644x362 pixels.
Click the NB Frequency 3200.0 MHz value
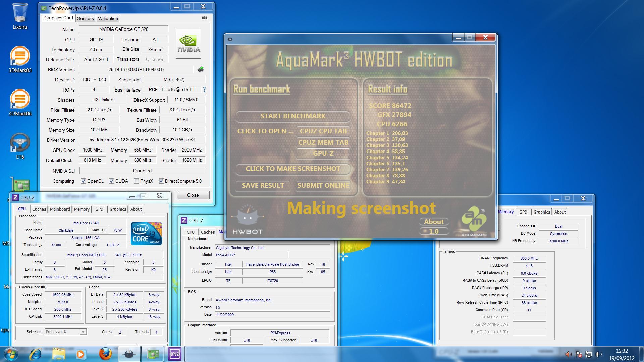tap(558, 241)
